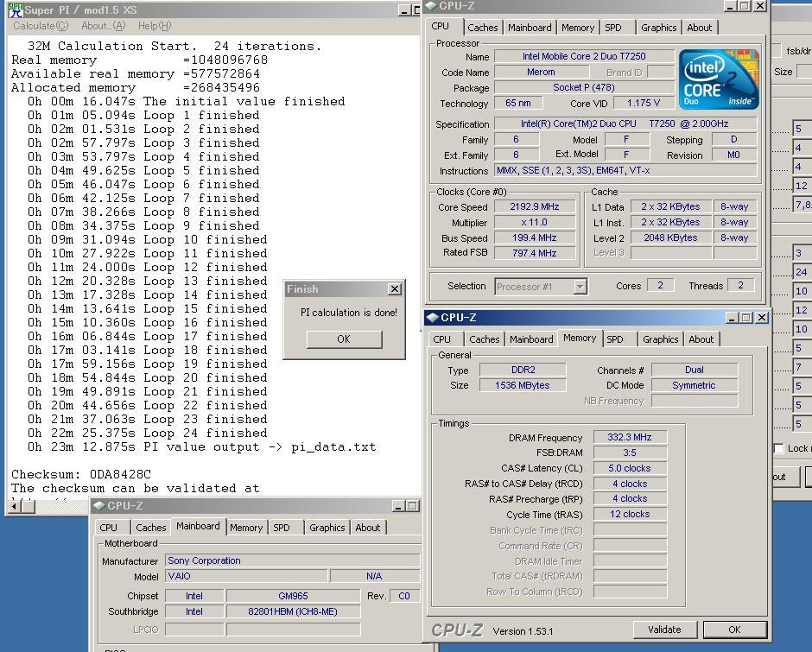Click the Super PI title bar icon
812x652 pixels.
(x=16, y=9)
